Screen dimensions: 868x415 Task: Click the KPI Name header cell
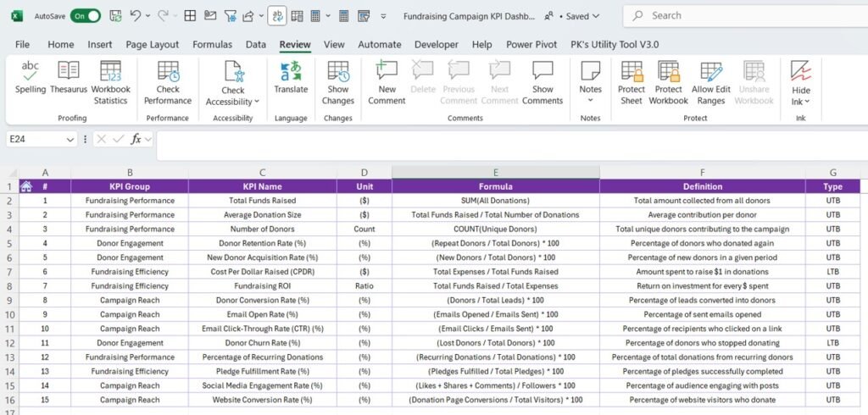pyautogui.click(x=263, y=186)
